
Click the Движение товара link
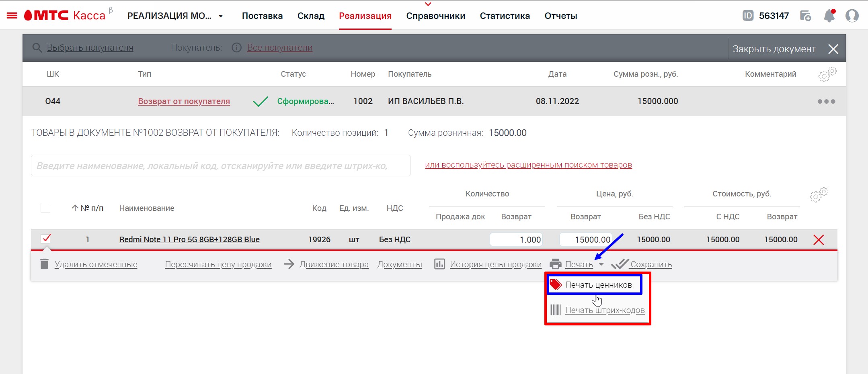tap(334, 264)
